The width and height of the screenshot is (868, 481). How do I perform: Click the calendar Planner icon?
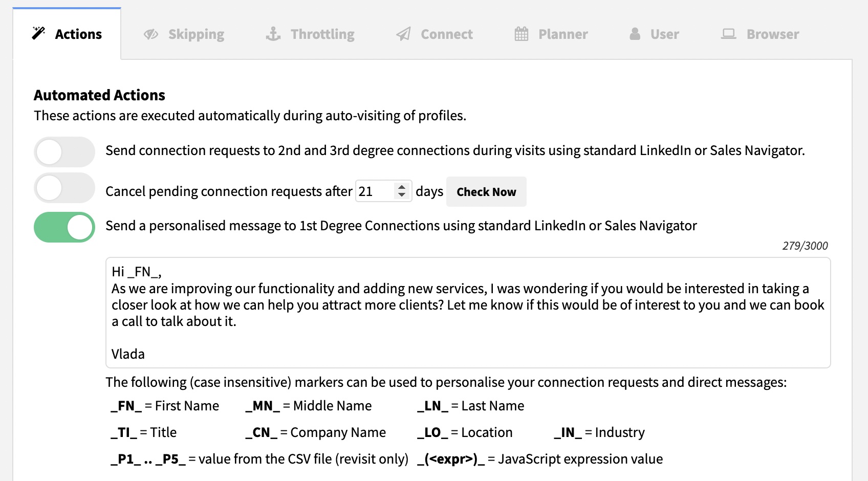tap(522, 34)
